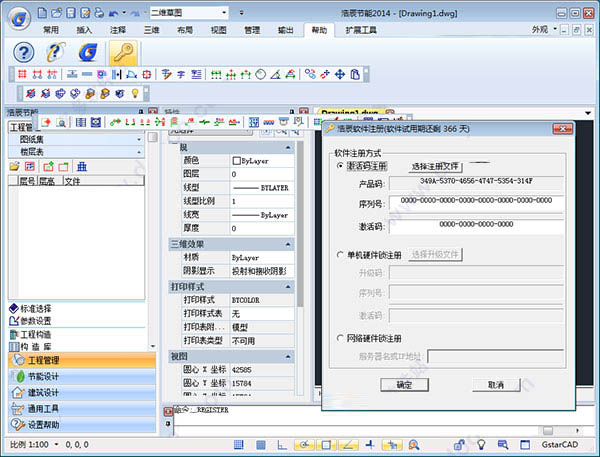
Task: Click the Save icon in quick access bar
Action: [x=71, y=13]
